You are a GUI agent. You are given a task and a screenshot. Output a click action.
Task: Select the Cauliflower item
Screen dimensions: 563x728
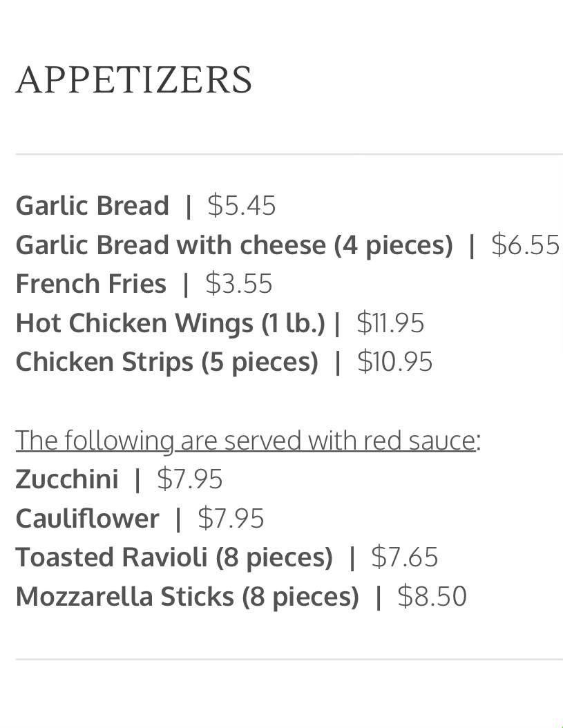[87, 518]
